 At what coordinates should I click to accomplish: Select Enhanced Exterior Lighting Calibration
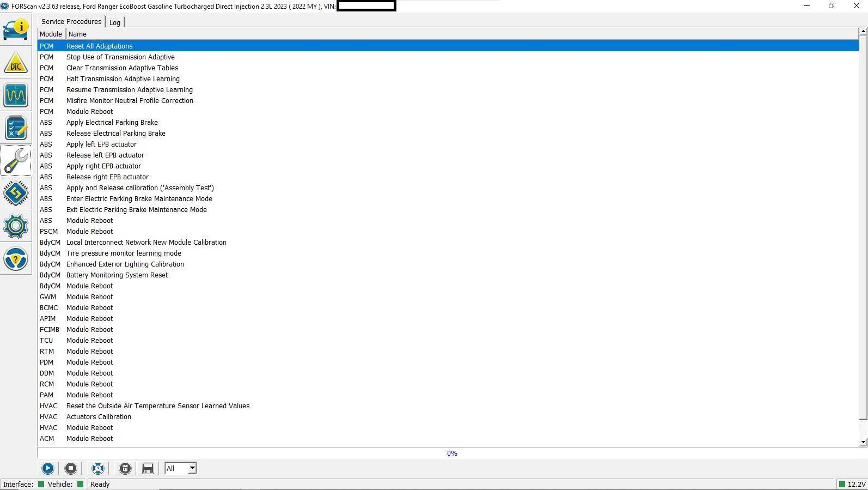(x=448, y=264)
